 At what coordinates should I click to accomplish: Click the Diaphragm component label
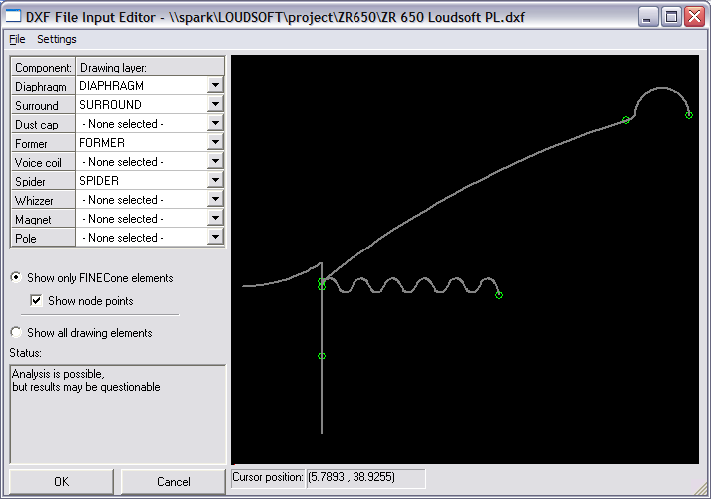[x=43, y=86]
